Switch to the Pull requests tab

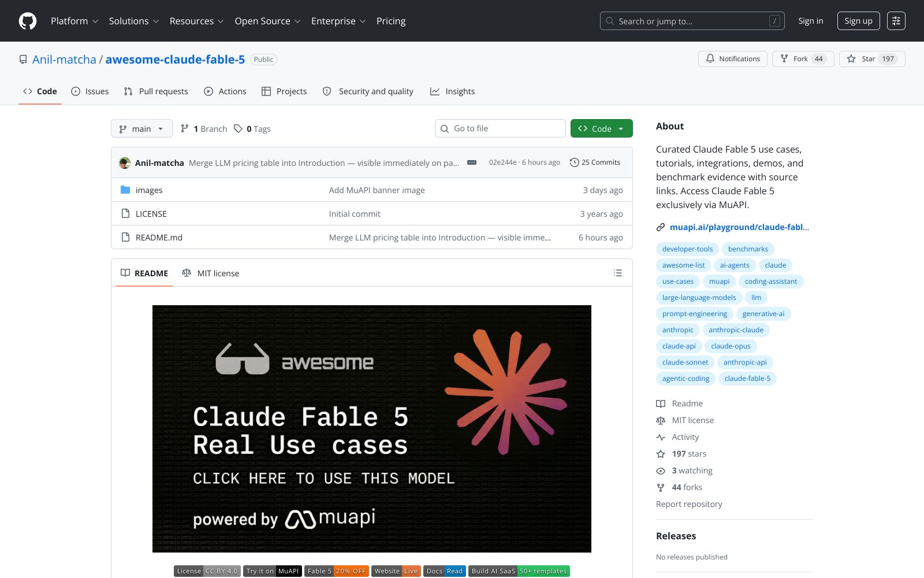(x=156, y=91)
